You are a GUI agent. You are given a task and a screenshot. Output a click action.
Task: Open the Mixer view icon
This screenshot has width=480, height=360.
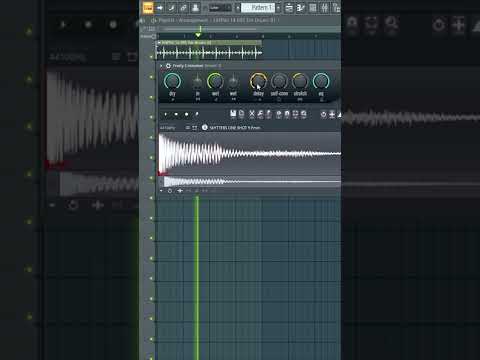pyautogui.click(x=324, y=8)
